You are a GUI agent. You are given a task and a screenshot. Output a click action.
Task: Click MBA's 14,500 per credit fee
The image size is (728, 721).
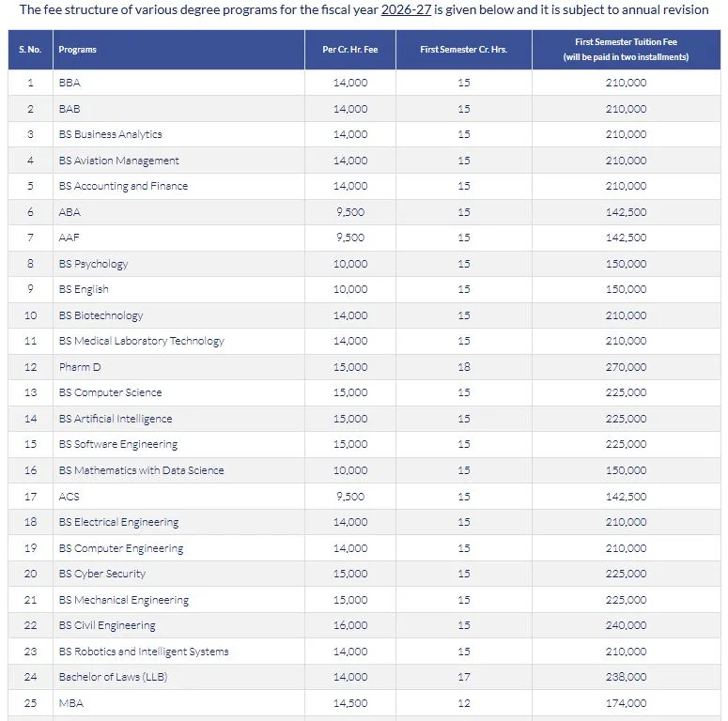(350, 703)
